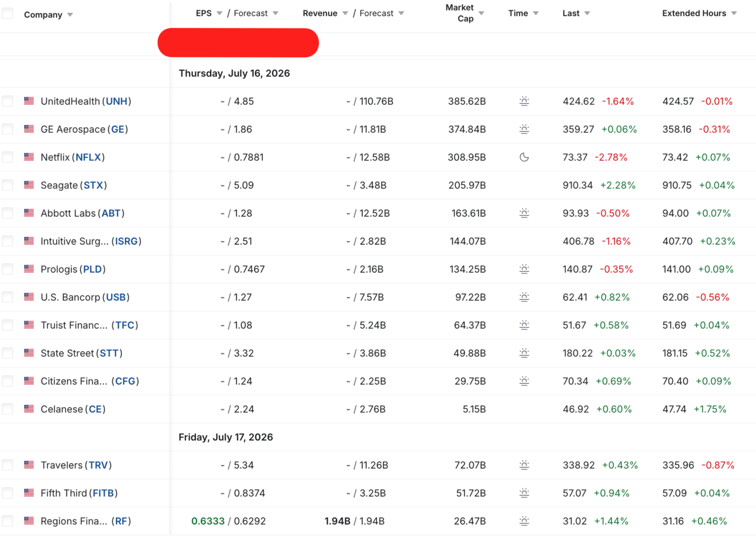Click the sun time icon for Citizens Financial
Viewport: 756px width, 536px height.
pos(524,381)
